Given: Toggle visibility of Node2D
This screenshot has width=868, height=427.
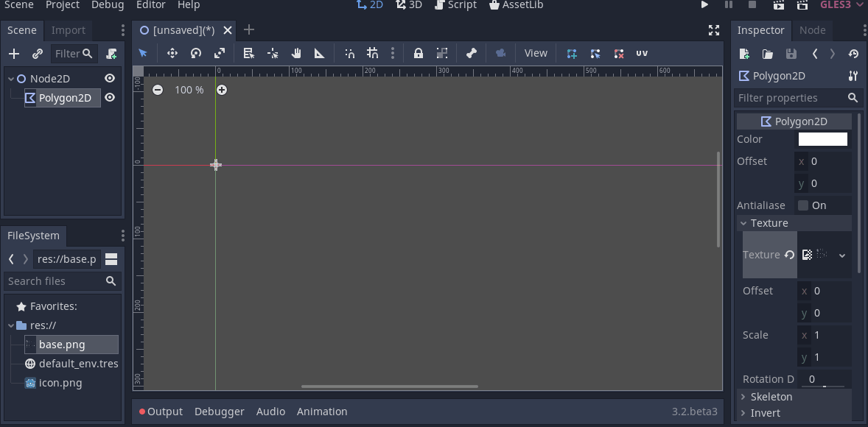Looking at the screenshot, I should click(x=111, y=79).
